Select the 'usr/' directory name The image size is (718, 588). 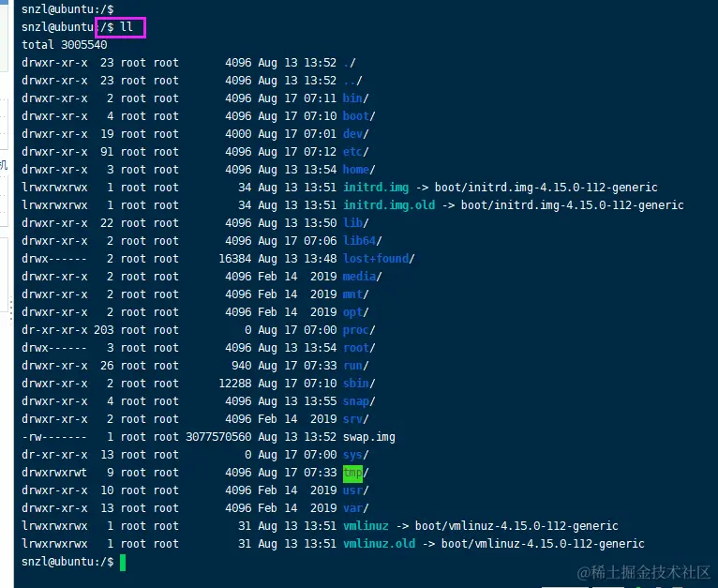pyautogui.click(x=356, y=491)
